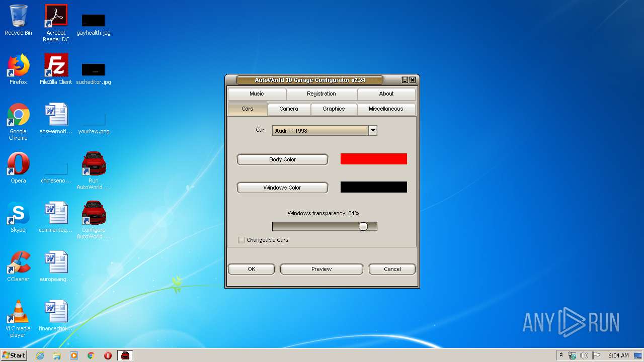Click the red body color swatch

374,159
